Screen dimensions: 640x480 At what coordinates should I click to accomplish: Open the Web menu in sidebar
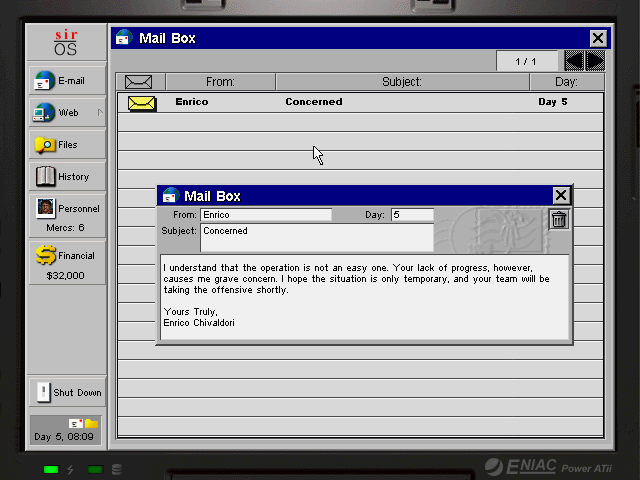pyautogui.click(x=67, y=113)
